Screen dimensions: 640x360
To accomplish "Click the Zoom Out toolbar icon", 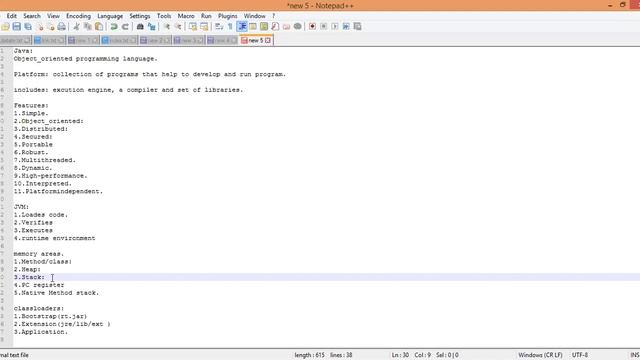I will (178, 27).
